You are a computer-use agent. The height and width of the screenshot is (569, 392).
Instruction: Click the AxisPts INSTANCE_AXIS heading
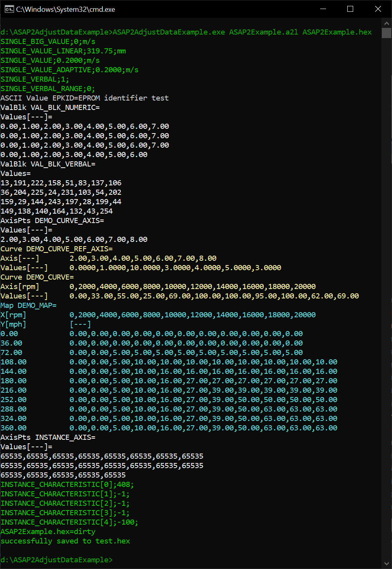(x=48, y=437)
